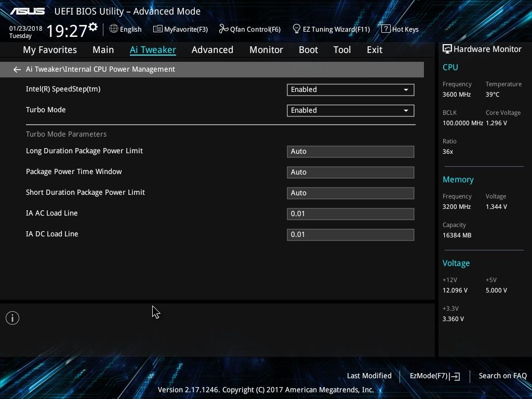Open the My Favorites tab
532x399 pixels.
50,50
